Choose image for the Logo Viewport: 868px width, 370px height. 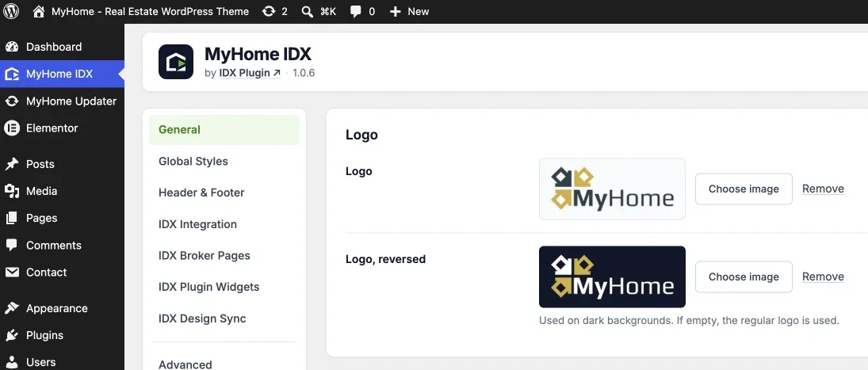coord(744,189)
